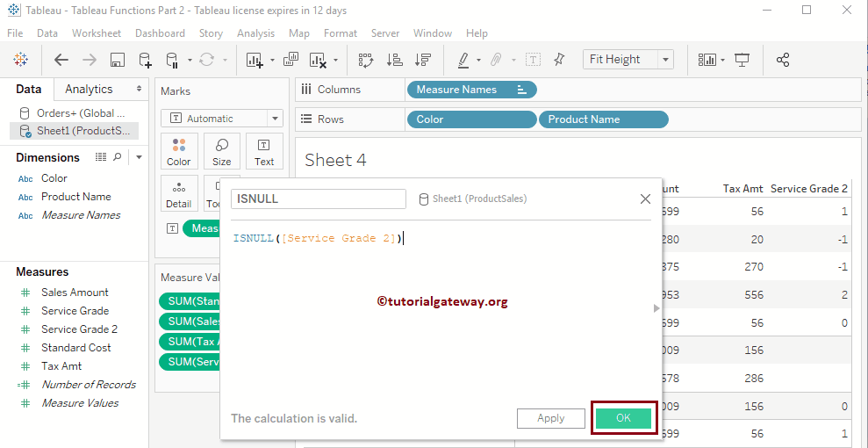Screen dimensions: 868x448
Task: Click the Detail marks card button
Action: (179, 194)
